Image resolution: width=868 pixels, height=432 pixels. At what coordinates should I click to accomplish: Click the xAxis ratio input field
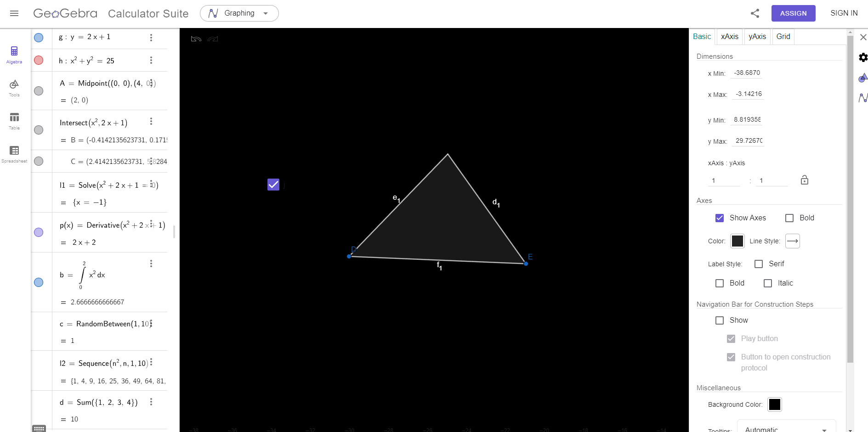[x=724, y=180]
